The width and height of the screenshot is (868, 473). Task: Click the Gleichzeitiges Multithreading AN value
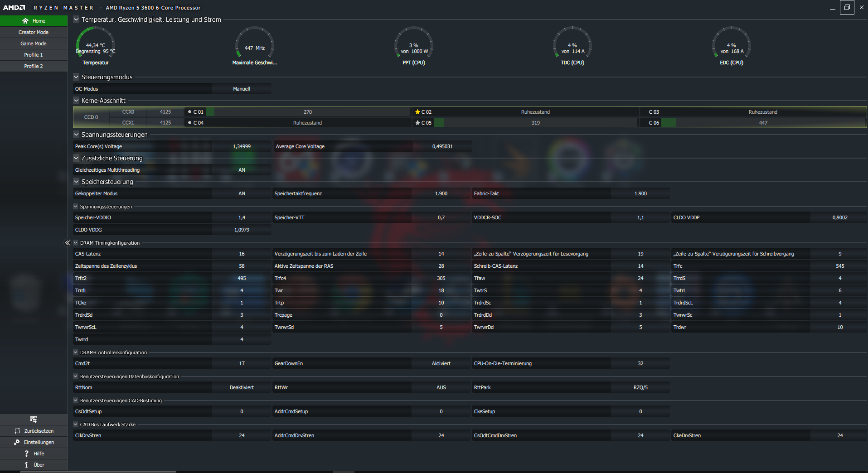pos(242,170)
